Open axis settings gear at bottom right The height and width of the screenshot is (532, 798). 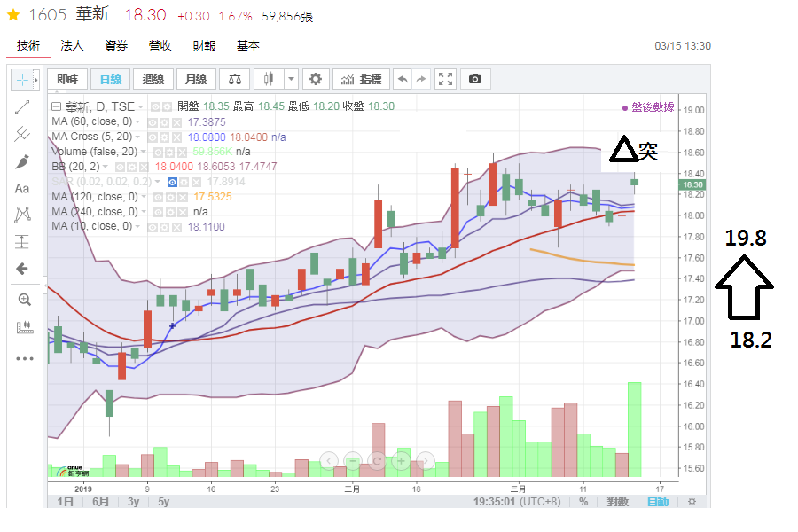tap(692, 502)
